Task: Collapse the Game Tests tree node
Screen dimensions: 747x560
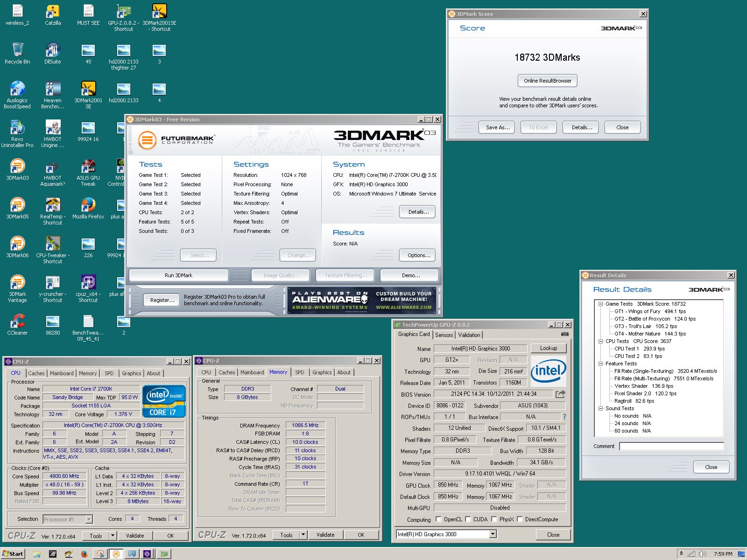Action: [x=601, y=304]
